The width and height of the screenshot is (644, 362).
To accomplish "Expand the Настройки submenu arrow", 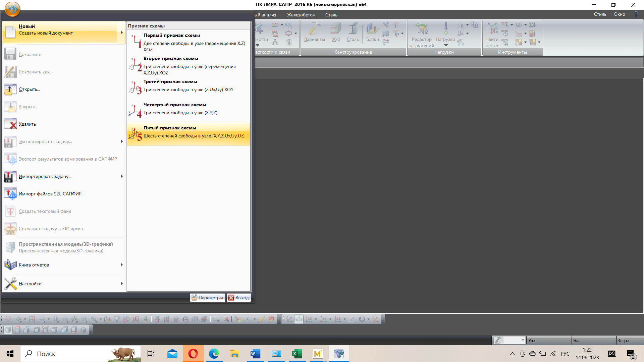I will pyautogui.click(x=121, y=284).
